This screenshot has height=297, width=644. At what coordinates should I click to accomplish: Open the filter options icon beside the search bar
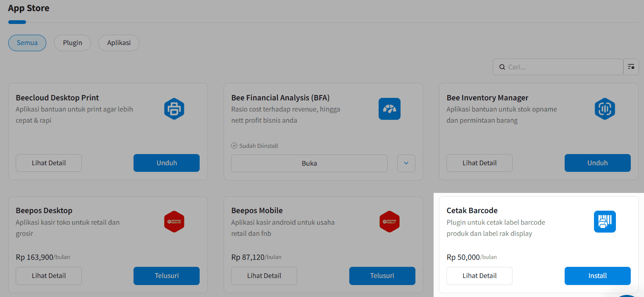[631, 67]
